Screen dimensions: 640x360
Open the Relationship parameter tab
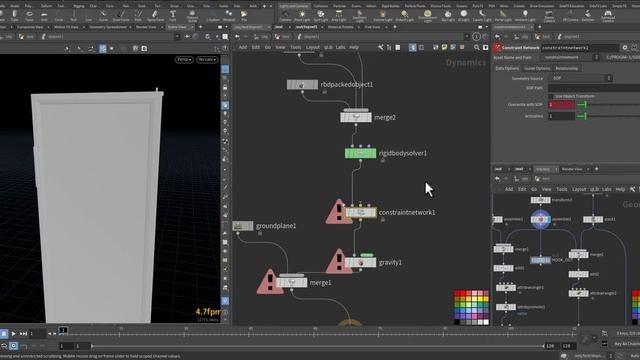tap(567, 68)
